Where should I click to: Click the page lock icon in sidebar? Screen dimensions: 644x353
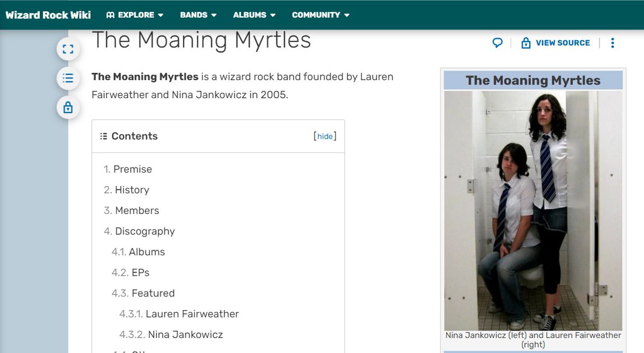coord(68,107)
